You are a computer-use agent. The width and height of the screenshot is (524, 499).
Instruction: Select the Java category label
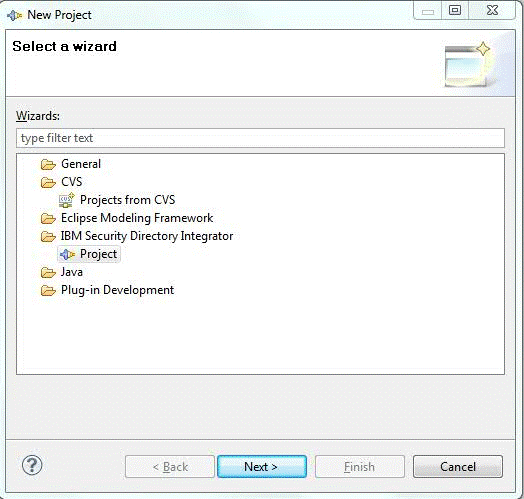tap(72, 272)
